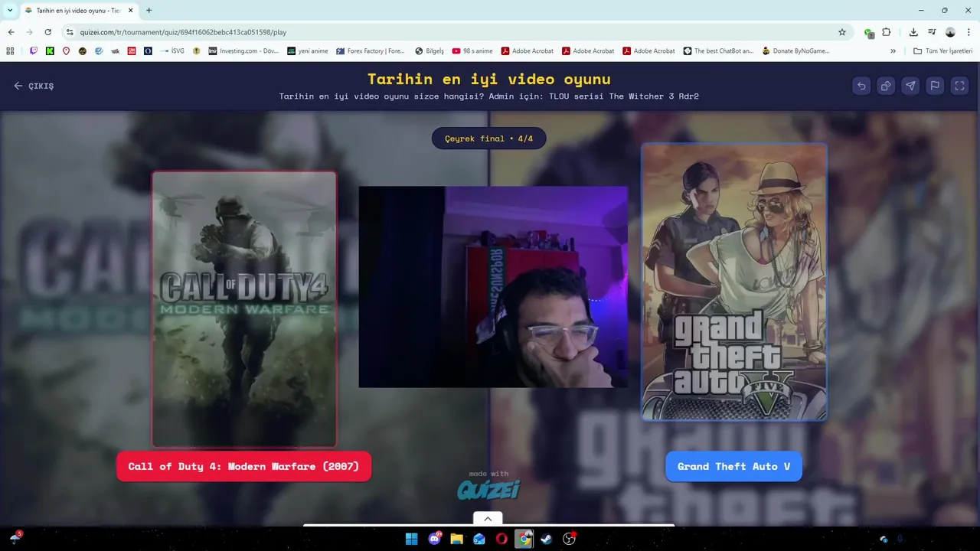Open Steam from the taskbar
Screen dimensions: 980x551
[x=547, y=539]
